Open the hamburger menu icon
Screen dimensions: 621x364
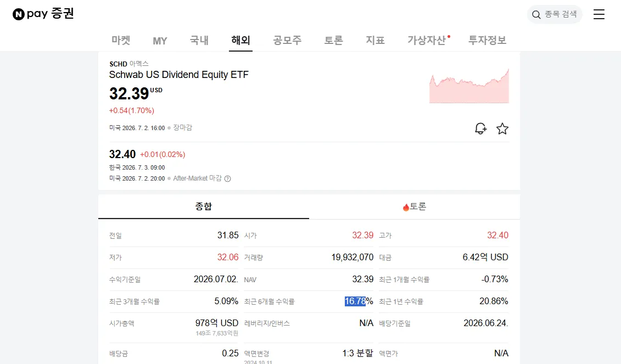[599, 14]
